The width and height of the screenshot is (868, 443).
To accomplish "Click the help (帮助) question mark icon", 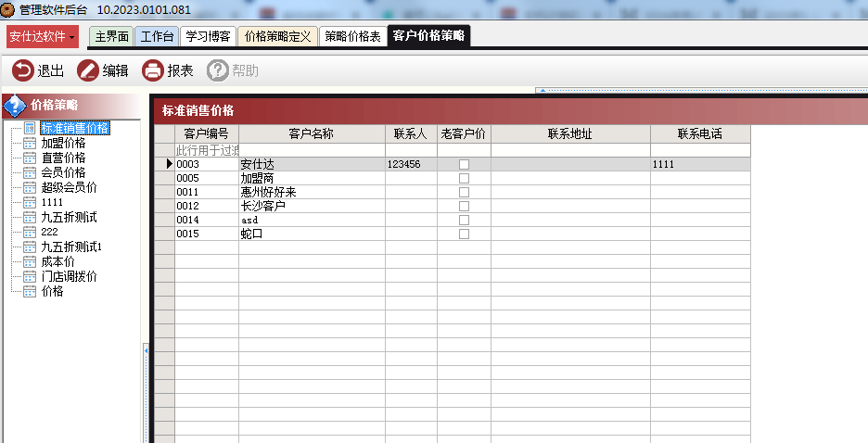I will point(218,70).
